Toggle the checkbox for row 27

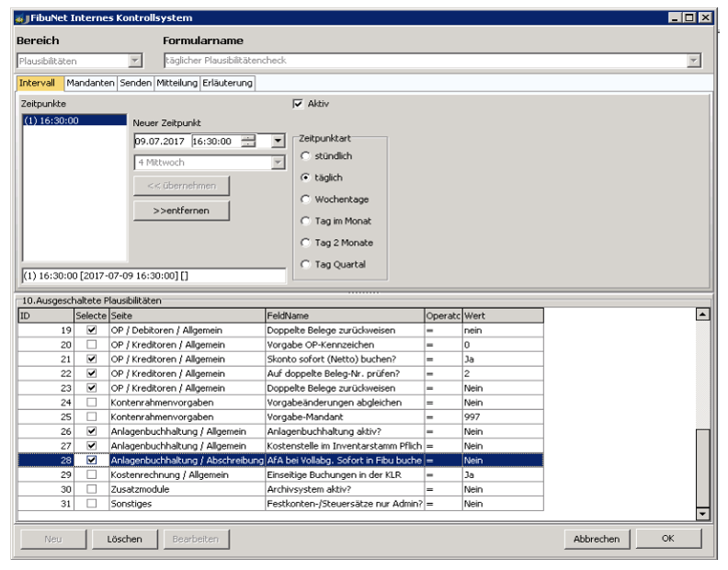click(x=92, y=445)
